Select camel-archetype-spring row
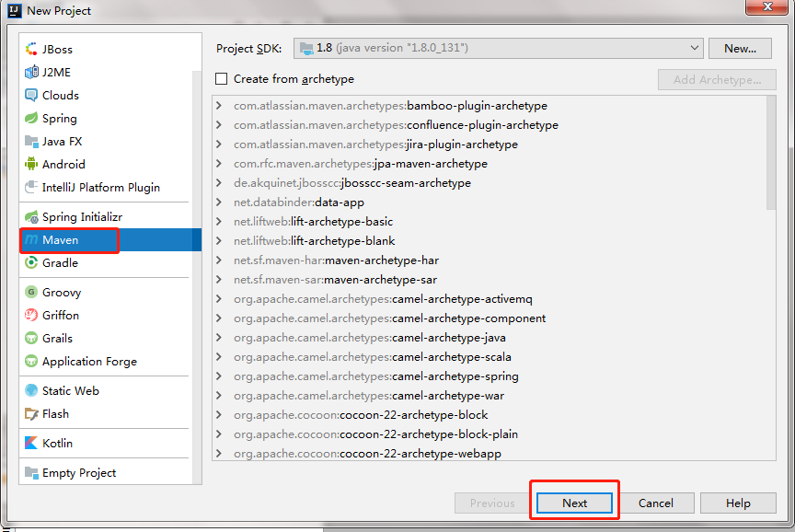 [490, 376]
